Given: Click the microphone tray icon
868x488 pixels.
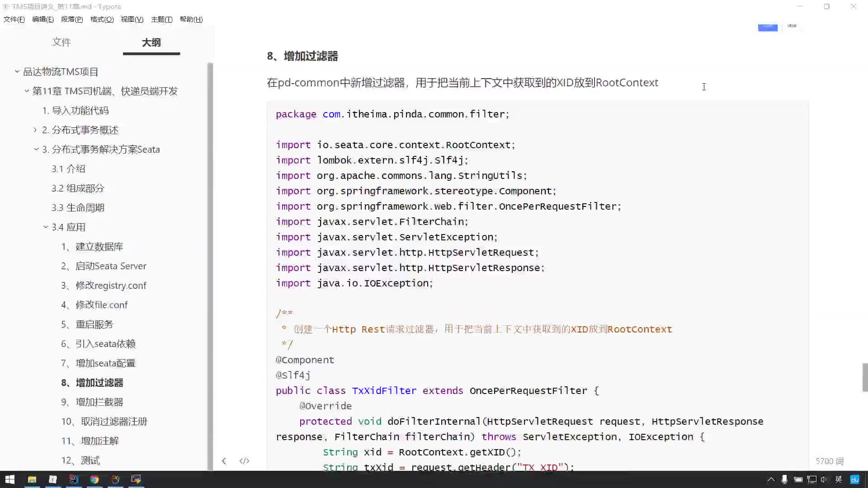Looking at the screenshot, I should click(784, 479).
